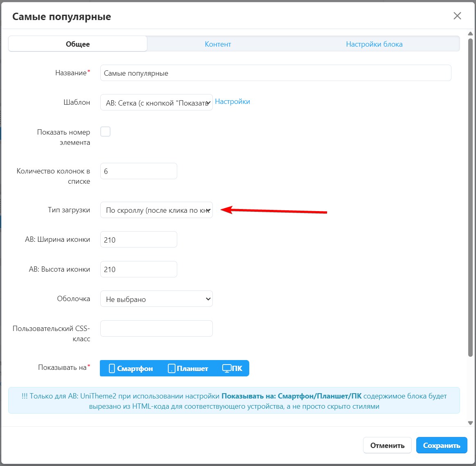Image resolution: width=476 pixels, height=466 pixels.
Task: Focus the Количество колонок в списке field
Action: (138, 171)
